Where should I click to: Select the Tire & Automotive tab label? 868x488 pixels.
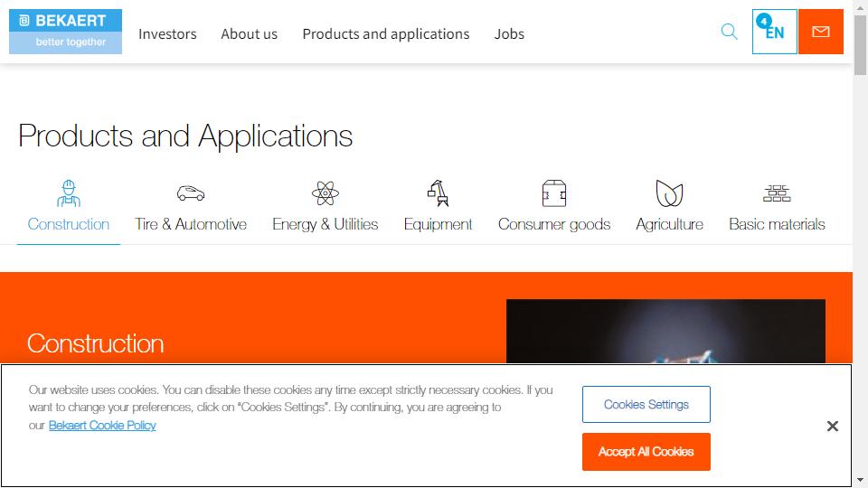pos(191,224)
